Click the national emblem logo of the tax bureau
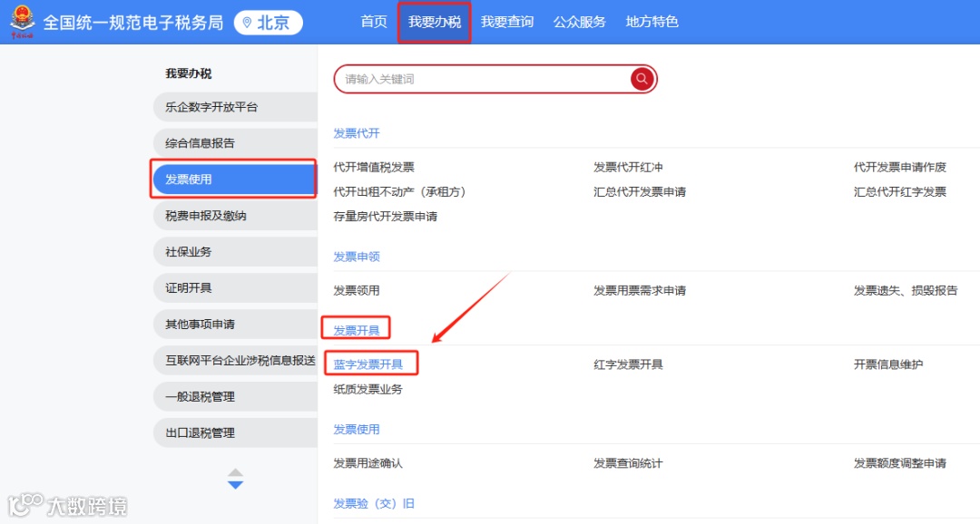The width and height of the screenshot is (980, 524). (x=23, y=19)
